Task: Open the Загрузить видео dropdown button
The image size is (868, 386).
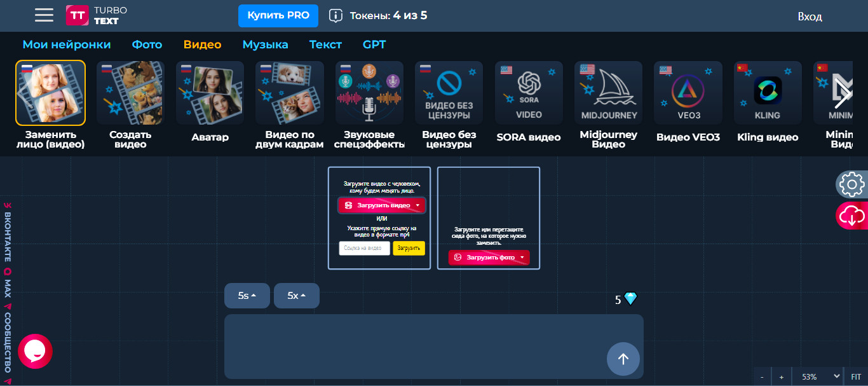Action: [x=382, y=205]
